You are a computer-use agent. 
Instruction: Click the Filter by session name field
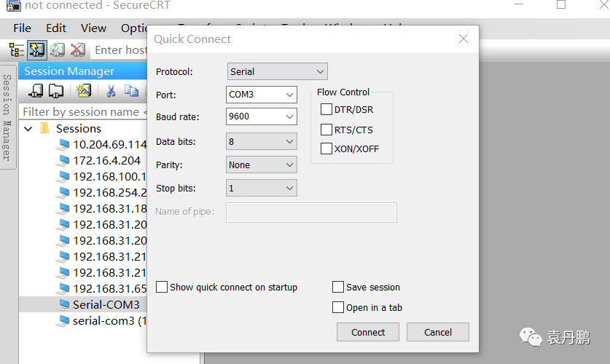[83, 112]
